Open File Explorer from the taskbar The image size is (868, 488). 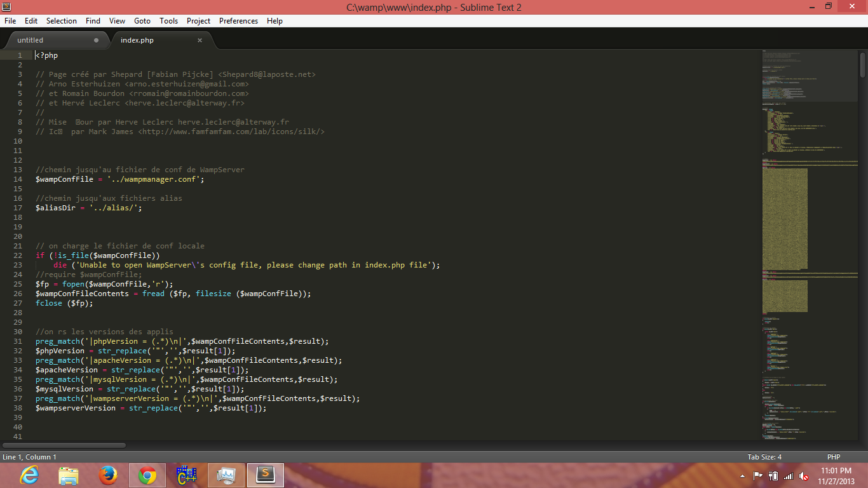pyautogui.click(x=69, y=475)
